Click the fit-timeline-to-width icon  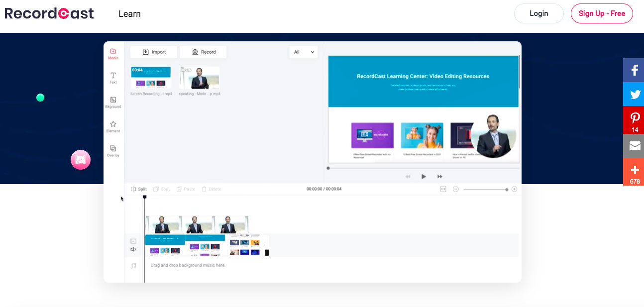(443, 189)
